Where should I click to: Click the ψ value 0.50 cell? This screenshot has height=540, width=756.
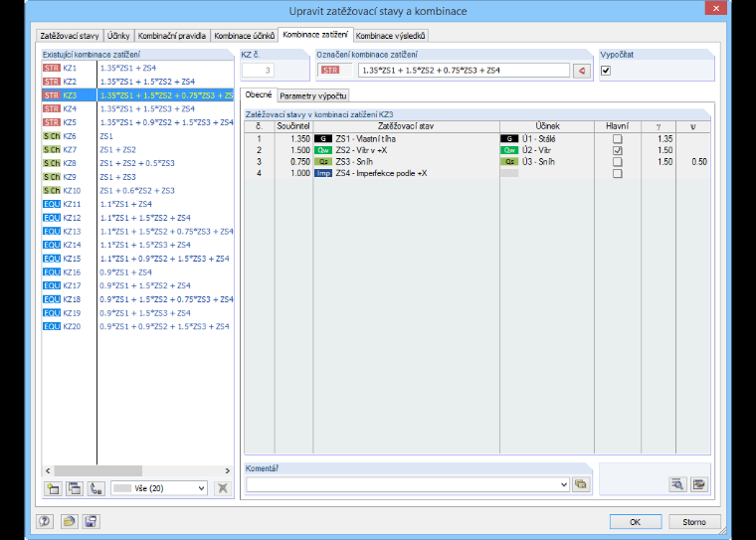coord(693,162)
